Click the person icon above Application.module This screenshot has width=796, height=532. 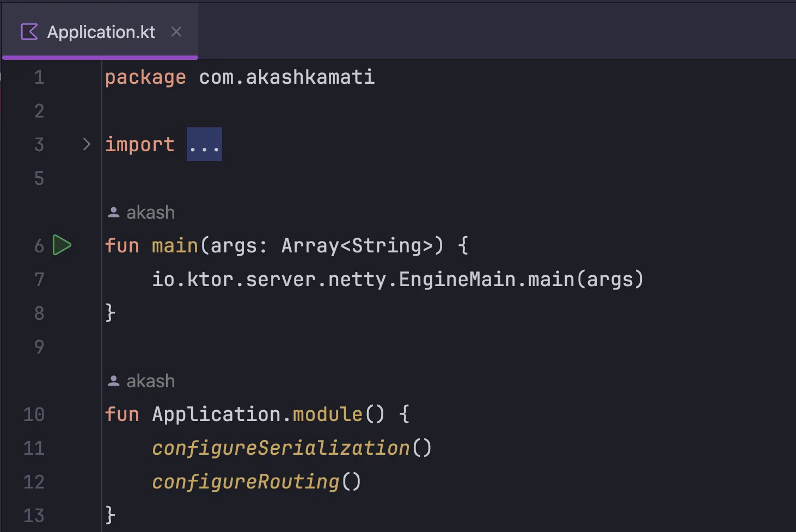113,381
